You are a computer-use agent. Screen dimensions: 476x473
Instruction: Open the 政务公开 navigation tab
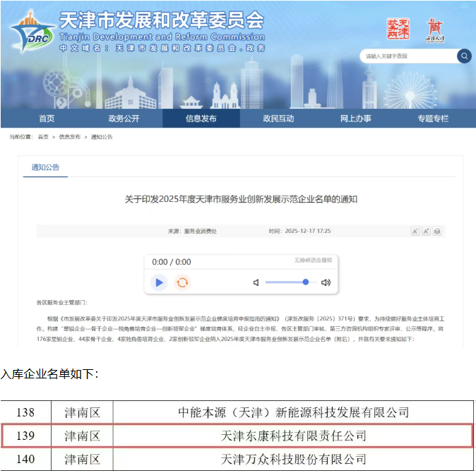[124, 119]
